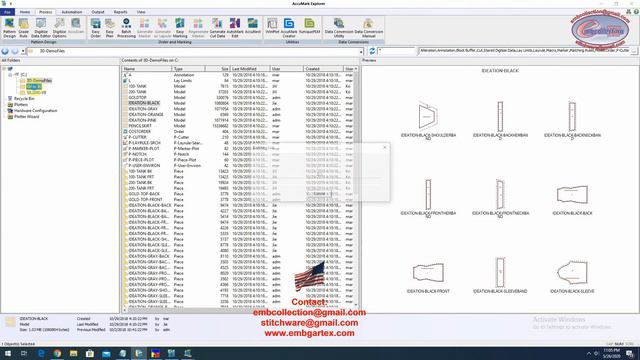Open AutoMark Edit

coord(235,28)
